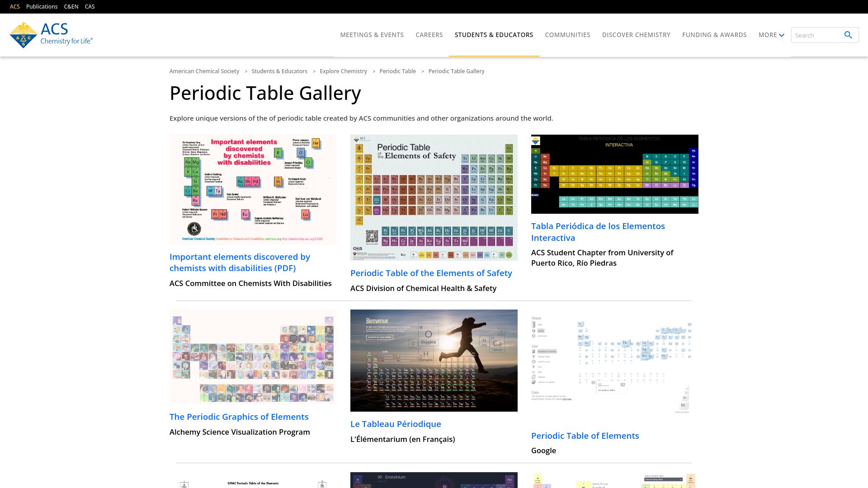This screenshot has width=868, height=488.
Task: Go to Periodic Table breadcrumb
Action: coord(397,71)
